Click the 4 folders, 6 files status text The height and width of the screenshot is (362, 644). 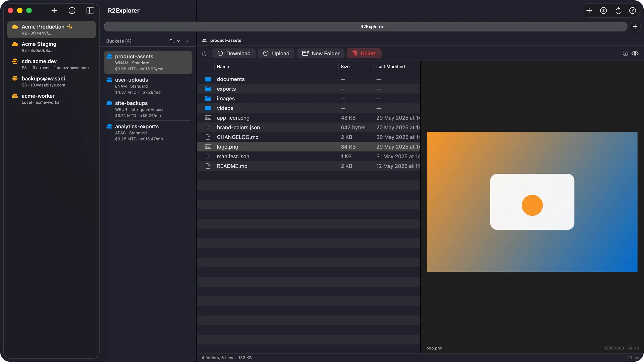tap(217, 357)
